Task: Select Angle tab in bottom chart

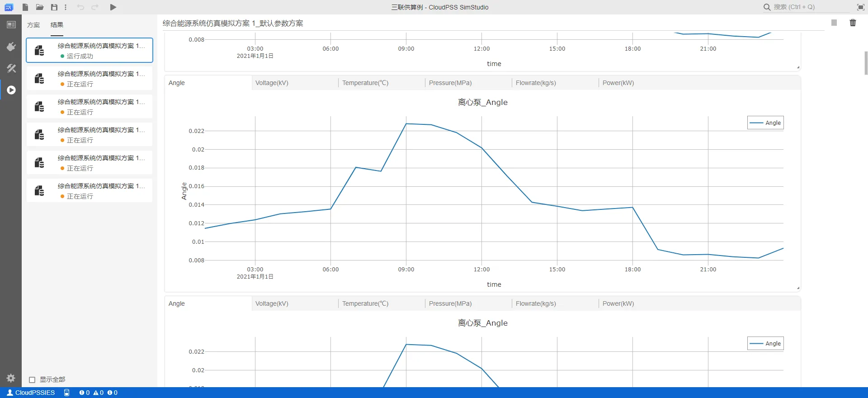Action: (208, 303)
